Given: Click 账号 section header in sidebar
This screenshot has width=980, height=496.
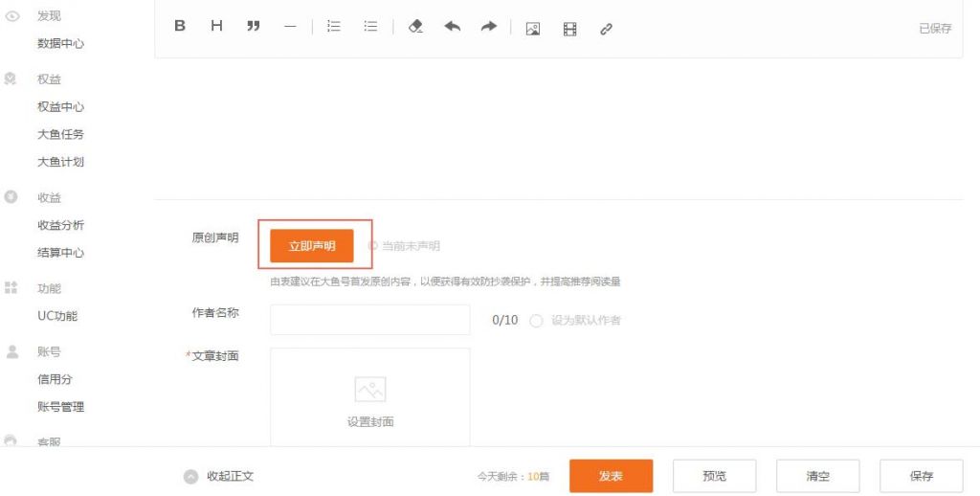Looking at the screenshot, I should pyautogui.click(x=50, y=351).
